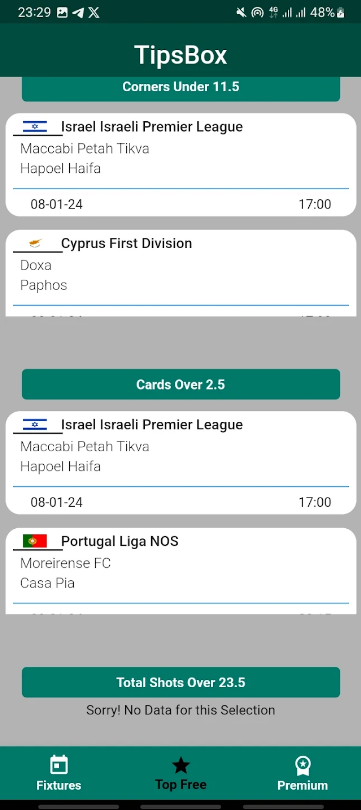The image size is (361, 810).
Task: Tap the Top Free star icon
Action: pyautogui.click(x=181, y=766)
